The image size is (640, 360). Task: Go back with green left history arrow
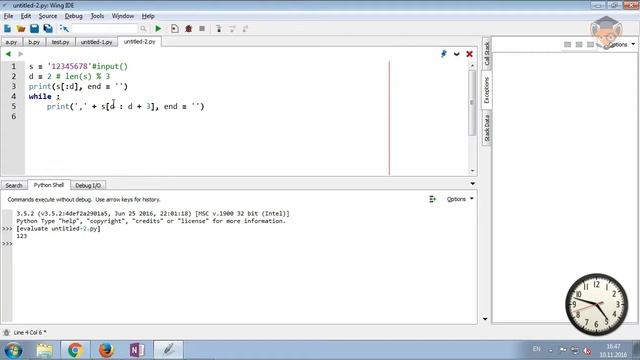click(8, 54)
